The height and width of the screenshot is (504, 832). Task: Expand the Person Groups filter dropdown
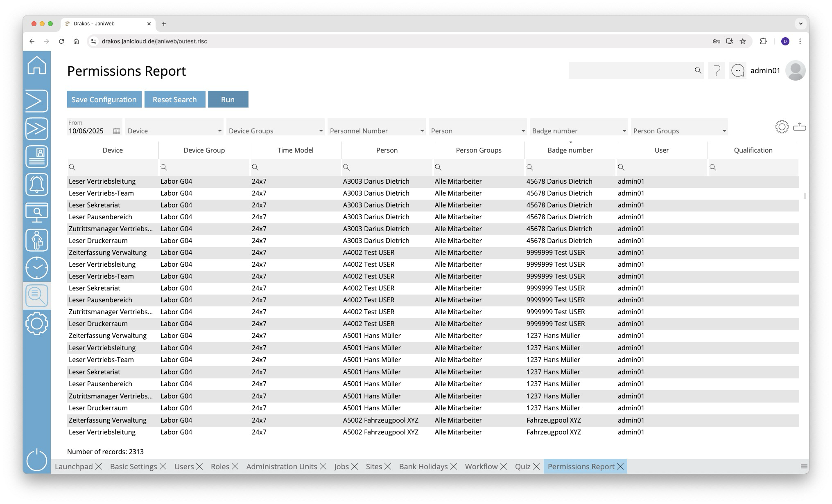(x=724, y=131)
